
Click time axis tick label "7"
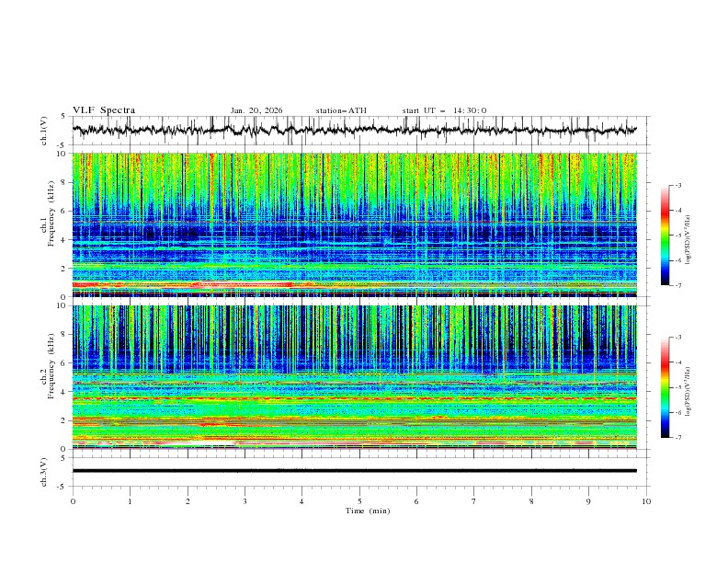click(474, 501)
